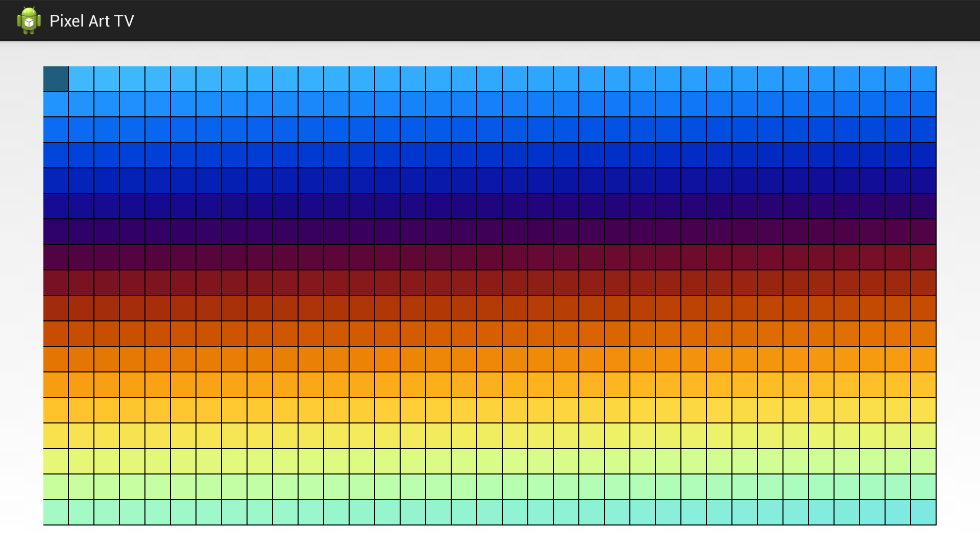Click the Android app icon in title bar
The image size is (980, 551).
[29, 20]
